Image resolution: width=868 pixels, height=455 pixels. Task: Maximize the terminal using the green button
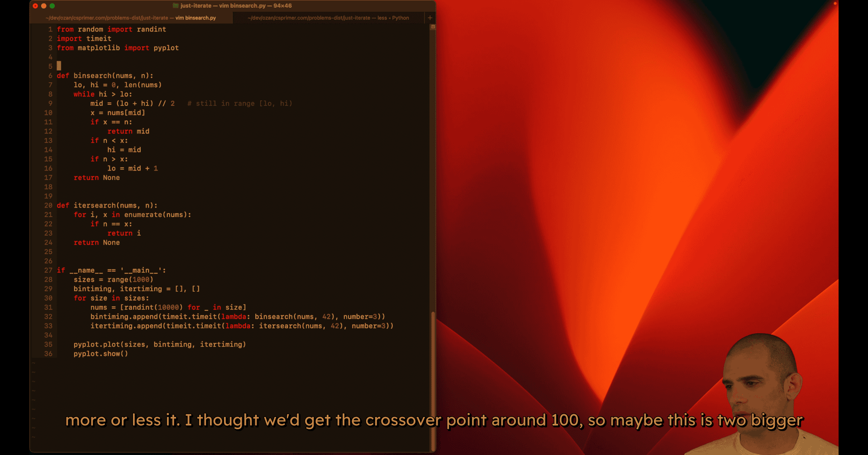coord(52,6)
